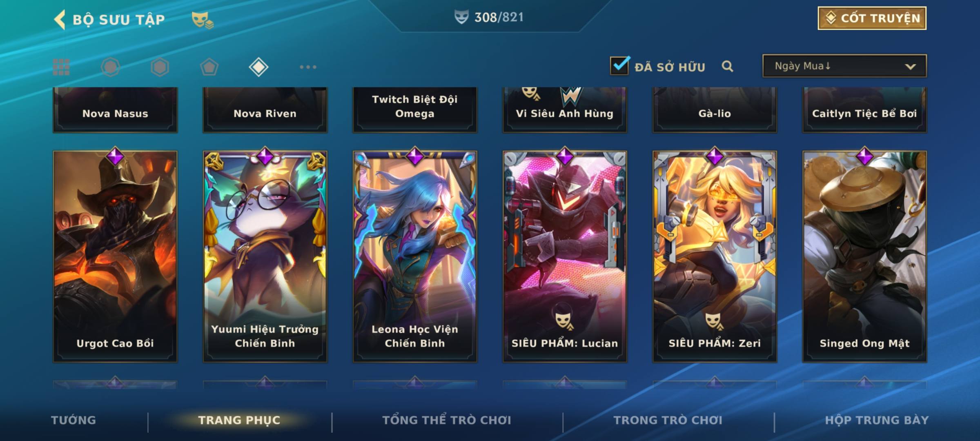Choose the pentagon rarity filter icon
This screenshot has width=980, height=441.
209,67
